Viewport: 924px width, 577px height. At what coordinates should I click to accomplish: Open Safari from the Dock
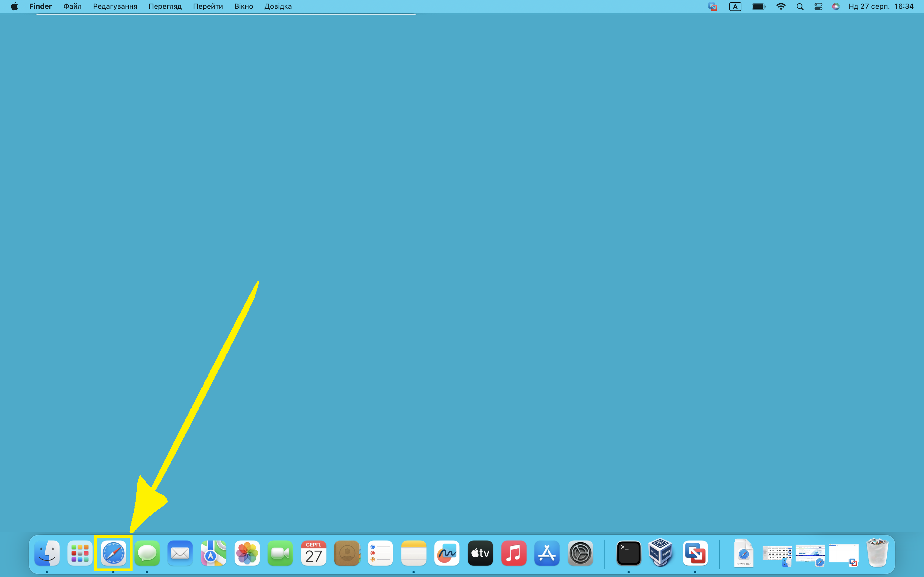tap(113, 553)
